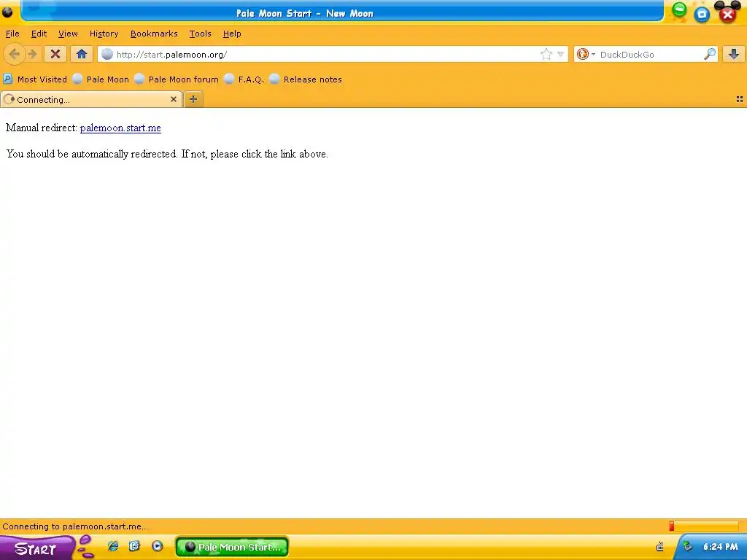Follow the palemoon.start.me redirect link
This screenshot has width=747, height=560.
[120, 128]
